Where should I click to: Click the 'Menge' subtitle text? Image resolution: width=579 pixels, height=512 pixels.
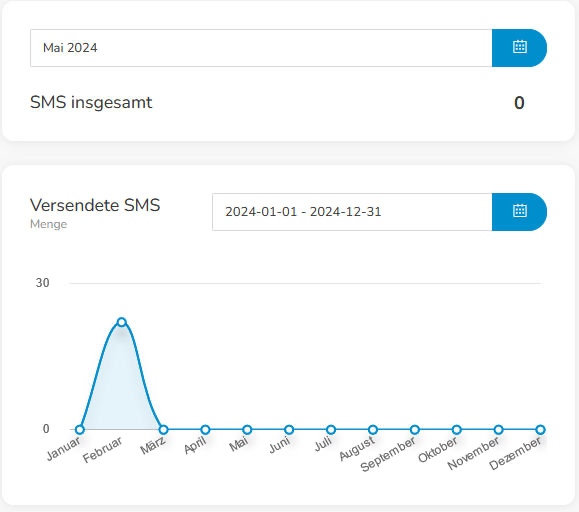[x=48, y=224]
